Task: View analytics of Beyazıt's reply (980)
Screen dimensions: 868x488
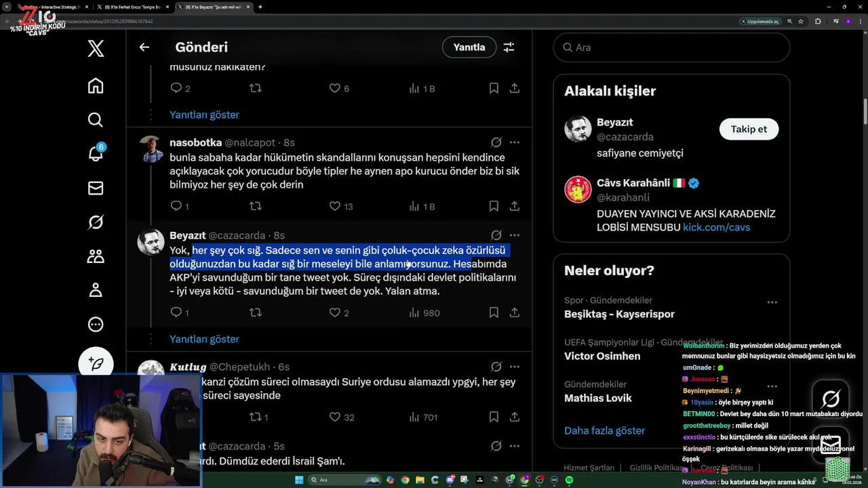Action: point(425,312)
